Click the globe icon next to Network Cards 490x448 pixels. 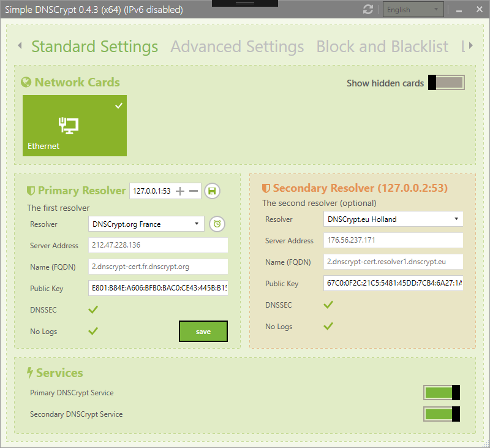pos(25,82)
